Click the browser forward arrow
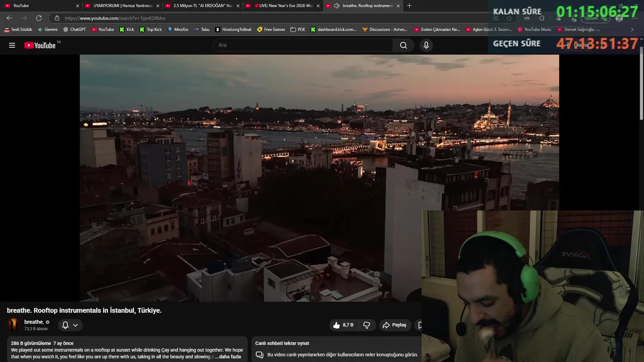Image resolution: width=644 pixels, height=362 pixels. [x=24, y=18]
